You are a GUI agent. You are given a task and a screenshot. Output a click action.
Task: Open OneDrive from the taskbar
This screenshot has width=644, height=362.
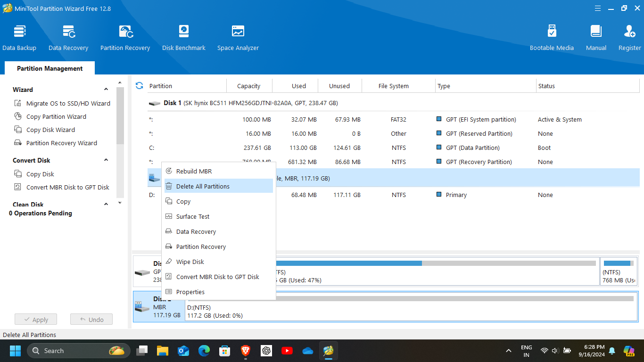pyautogui.click(x=308, y=351)
